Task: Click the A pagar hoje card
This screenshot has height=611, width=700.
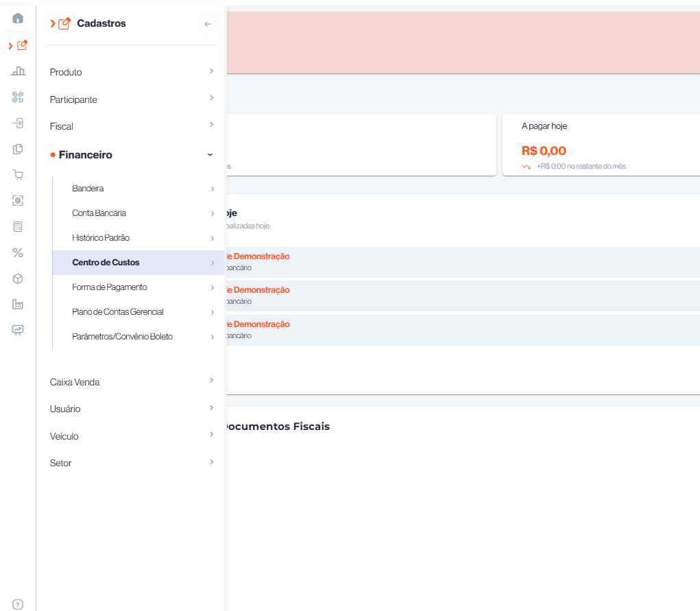Action: click(x=600, y=145)
